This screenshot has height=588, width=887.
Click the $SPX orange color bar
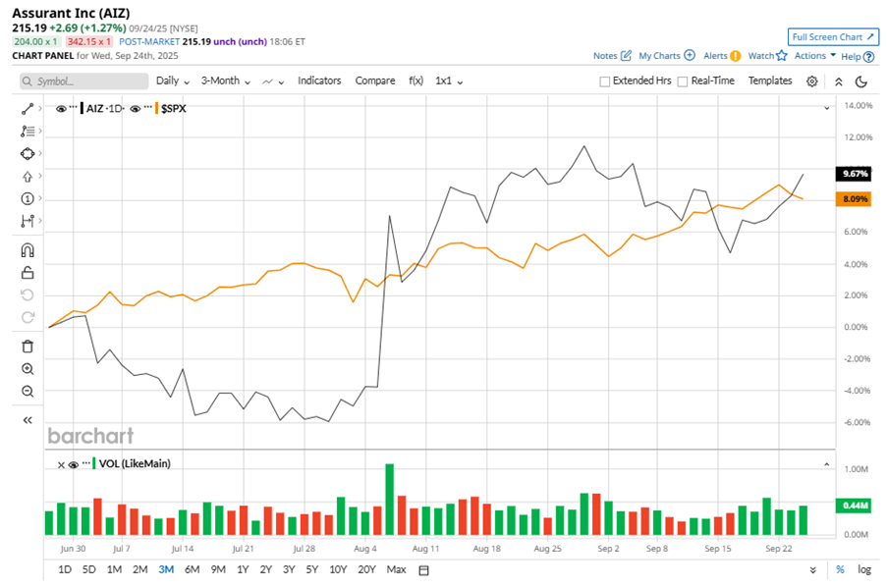[157, 108]
